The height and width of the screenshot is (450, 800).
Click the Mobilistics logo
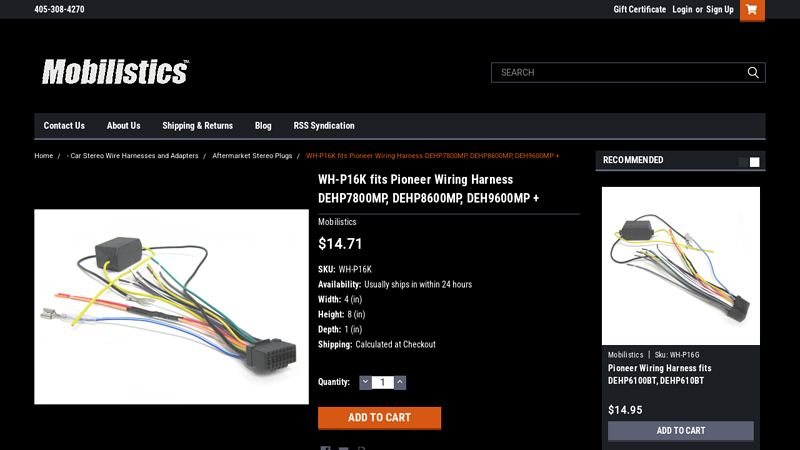115,72
